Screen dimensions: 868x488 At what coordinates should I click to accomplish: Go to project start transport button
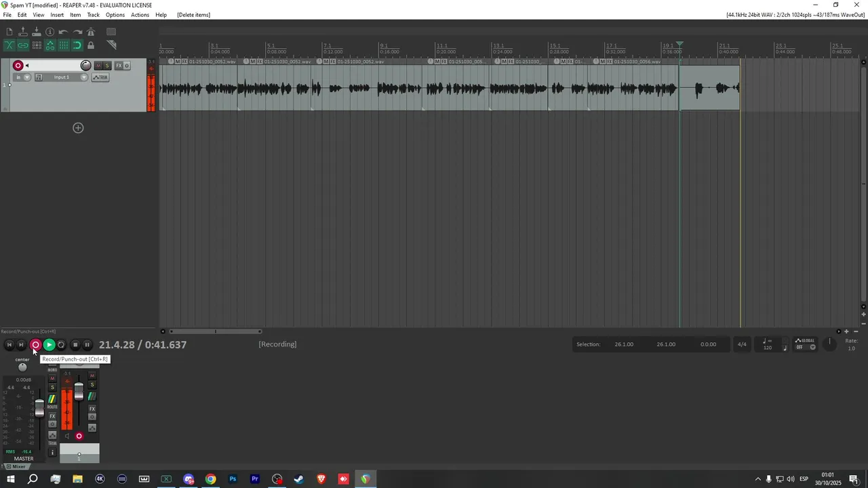tap(9, 344)
